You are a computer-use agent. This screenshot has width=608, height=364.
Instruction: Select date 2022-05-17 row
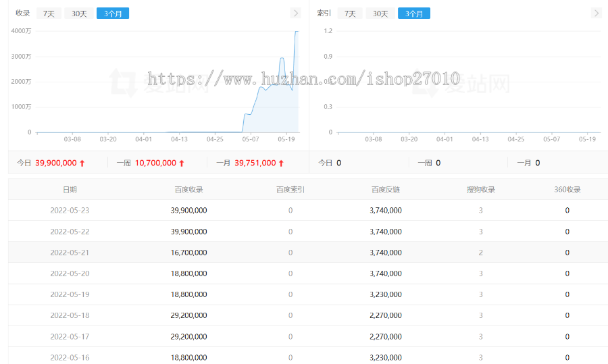[308, 336]
